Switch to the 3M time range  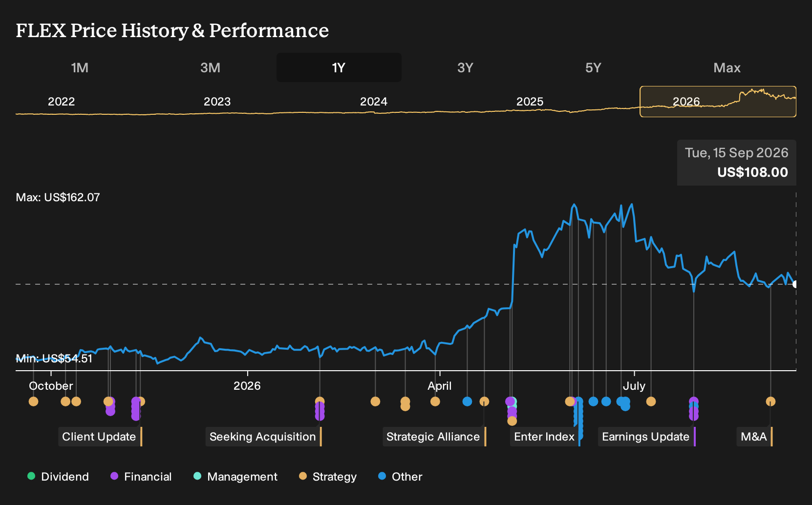click(x=210, y=68)
